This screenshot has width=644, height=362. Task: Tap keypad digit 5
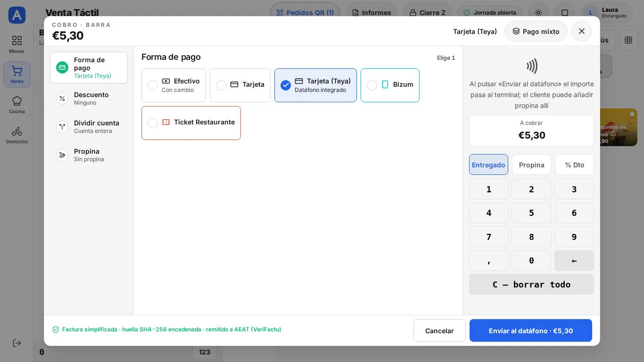531,213
